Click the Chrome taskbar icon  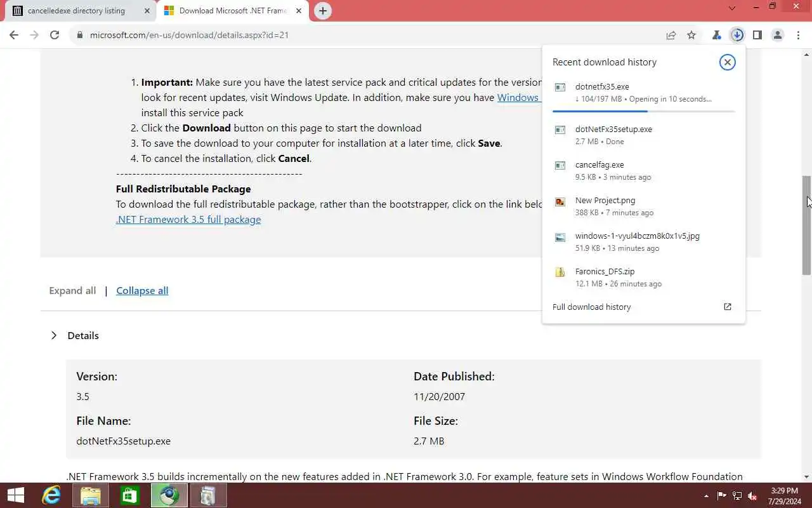click(169, 495)
